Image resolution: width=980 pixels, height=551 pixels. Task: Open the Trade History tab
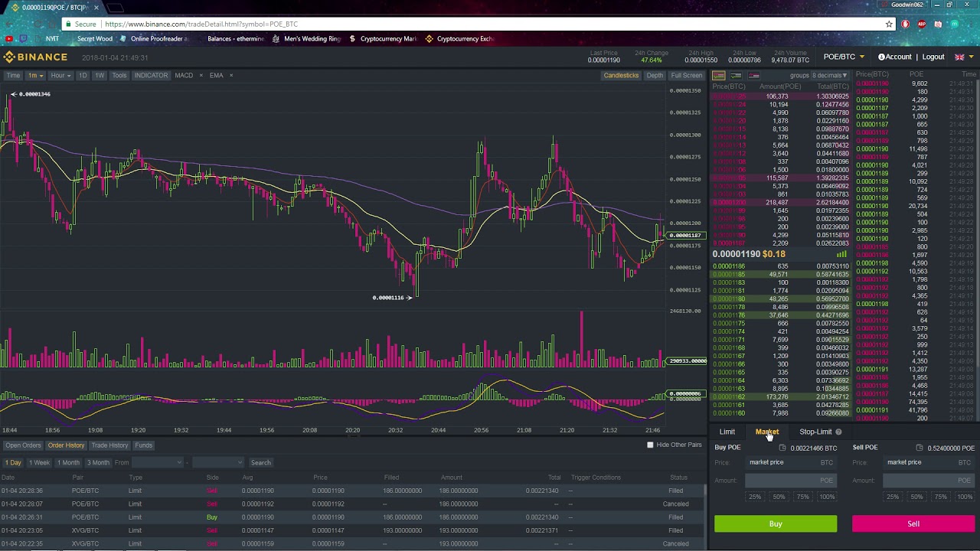click(109, 445)
